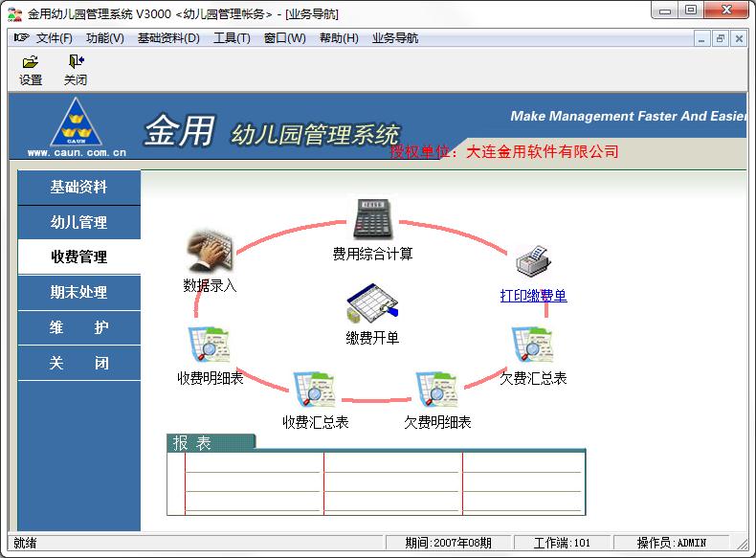Click the 就绪 status text
Image resolution: width=756 pixels, height=558 pixels.
[x=25, y=543]
